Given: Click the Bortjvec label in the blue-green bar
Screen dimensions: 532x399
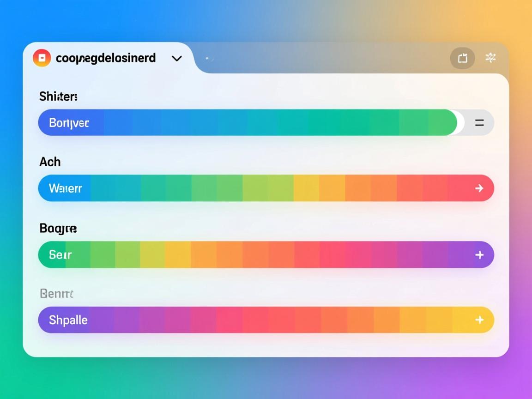Looking at the screenshot, I should tap(69, 123).
